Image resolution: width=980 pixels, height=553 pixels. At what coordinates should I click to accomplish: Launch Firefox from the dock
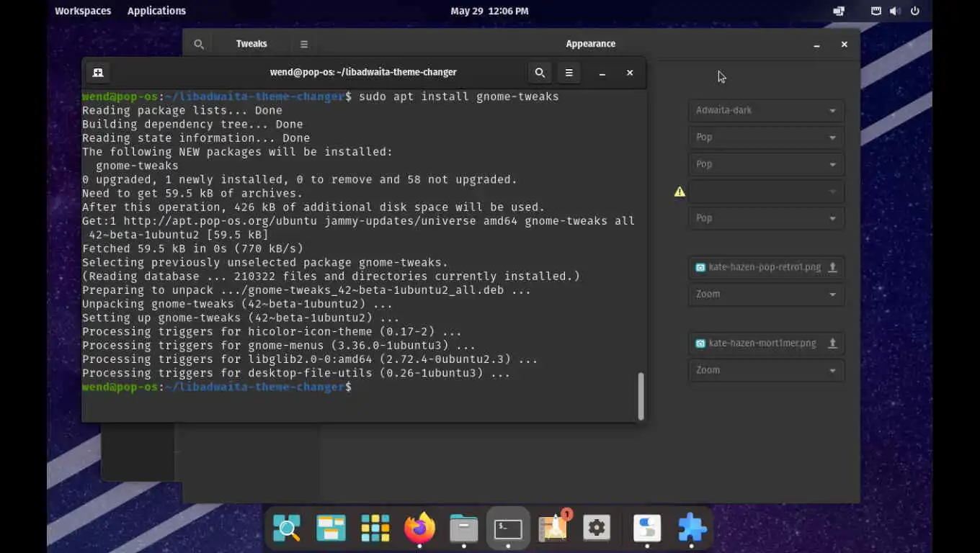click(419, 529)
